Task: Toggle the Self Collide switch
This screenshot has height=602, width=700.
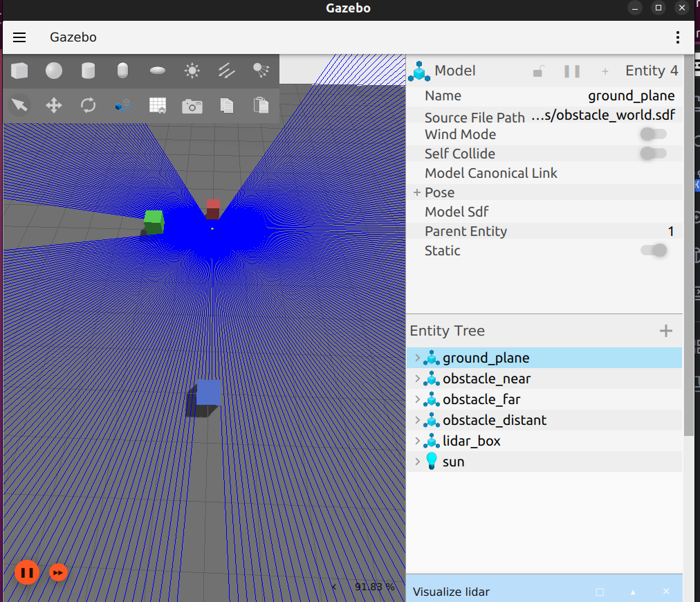Action: click(653, 154)
